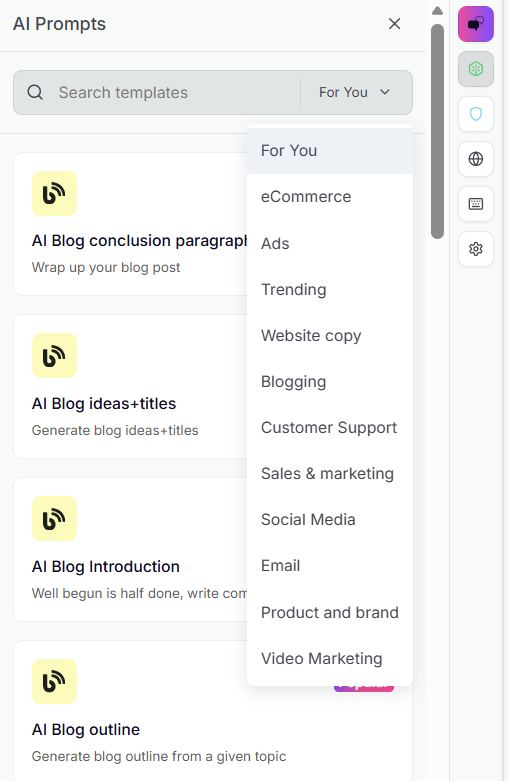Open the keyboard shortcuts icon

pyautogui.click(x=476, y=204)
